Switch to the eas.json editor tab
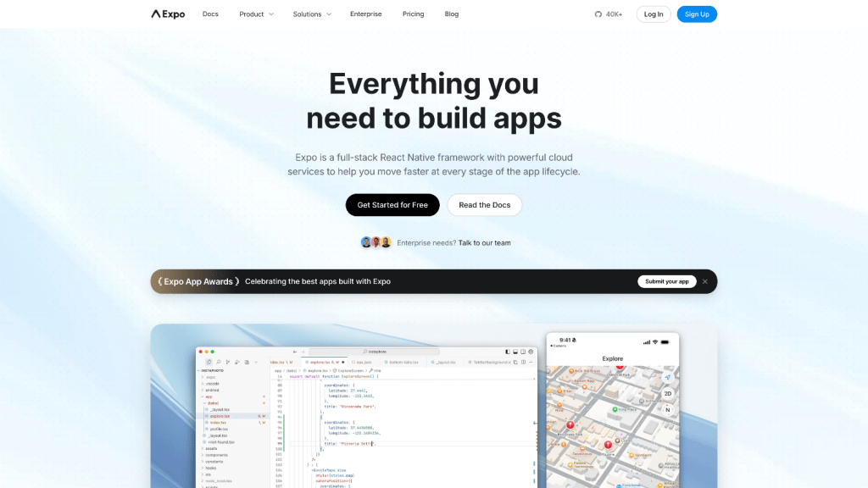868x488 pixels. point(362,363)
